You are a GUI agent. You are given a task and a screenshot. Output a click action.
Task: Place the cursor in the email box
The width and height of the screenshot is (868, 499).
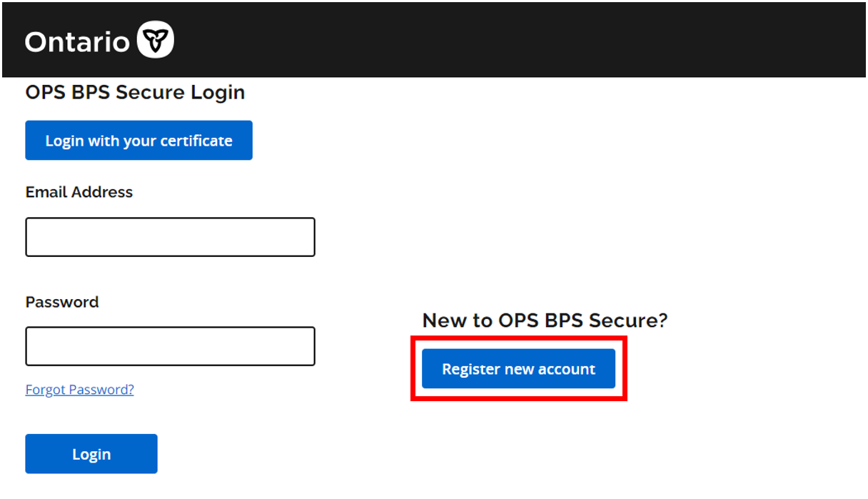[170, 237]
